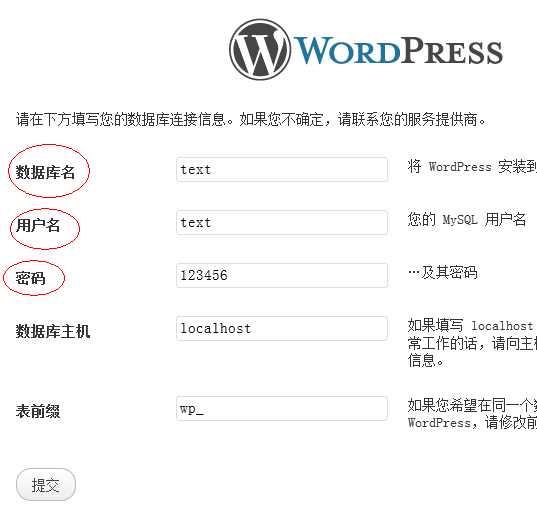Click the 密码 field containing 123456
537x514 pixels.
coord(282,275)
